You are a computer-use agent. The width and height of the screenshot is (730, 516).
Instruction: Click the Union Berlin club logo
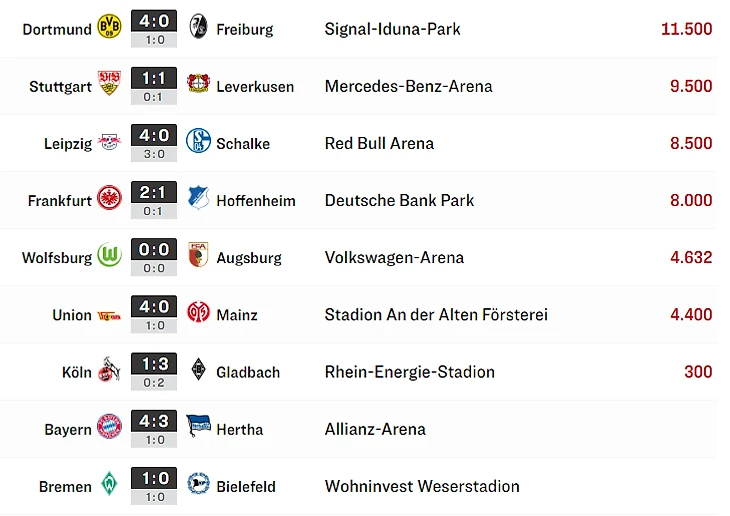click(109, 314)
